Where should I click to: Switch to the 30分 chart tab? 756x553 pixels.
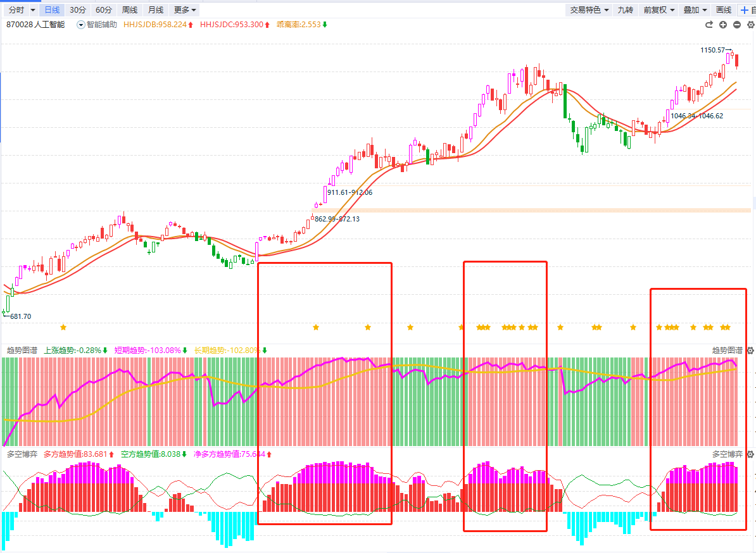tap(78, 10)
